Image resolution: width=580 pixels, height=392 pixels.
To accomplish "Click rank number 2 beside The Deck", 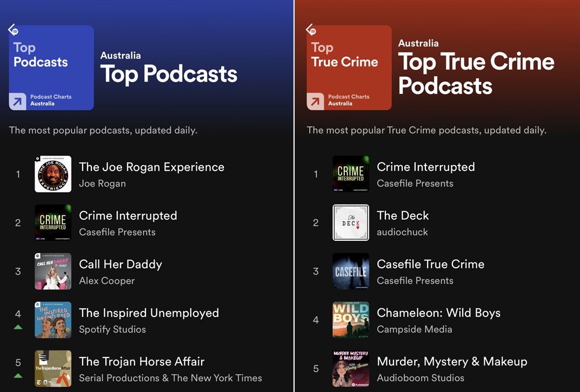I will [316, 223].
